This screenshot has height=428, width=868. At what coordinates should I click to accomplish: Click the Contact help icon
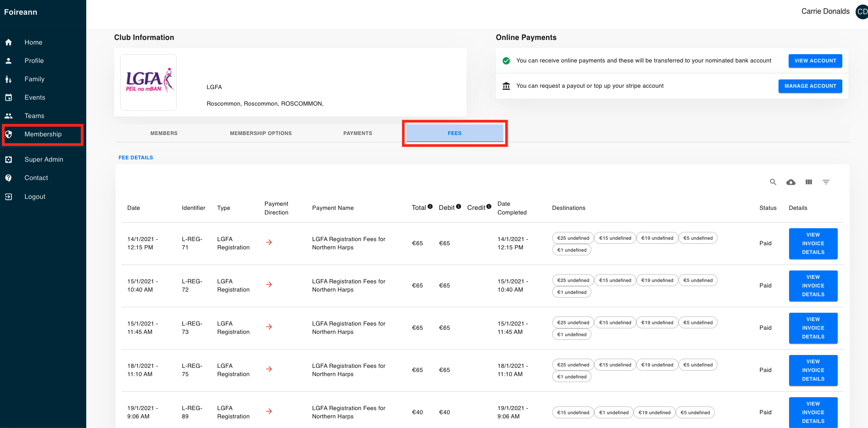pyautogui.click(x=8, y=178)
